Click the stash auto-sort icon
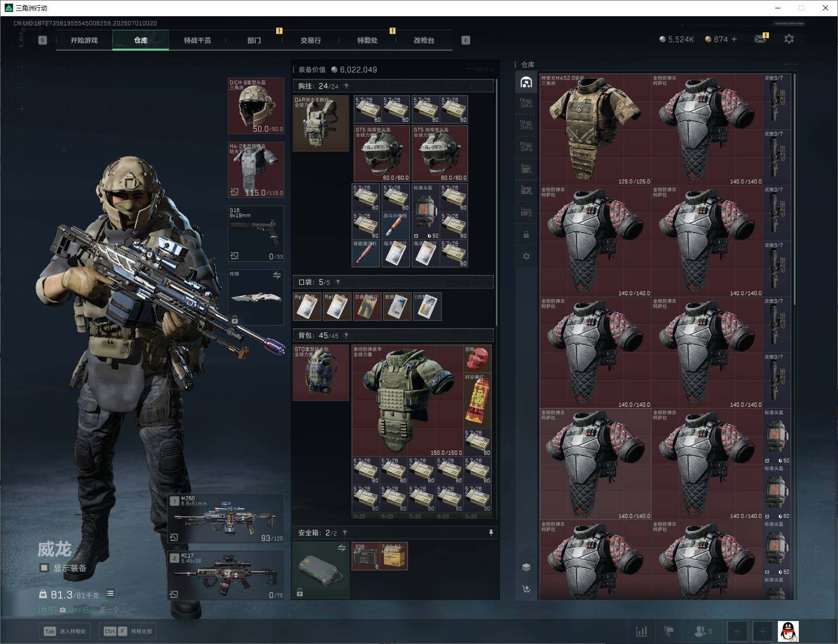Screen dimensions: 838x644 tap(526, 589)
